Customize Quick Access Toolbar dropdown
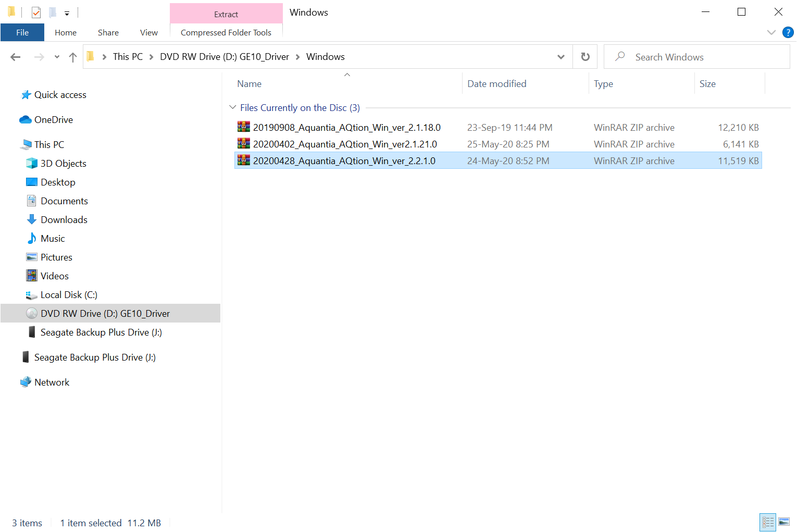This screenshot has height=532, width=797. (67, 13)
